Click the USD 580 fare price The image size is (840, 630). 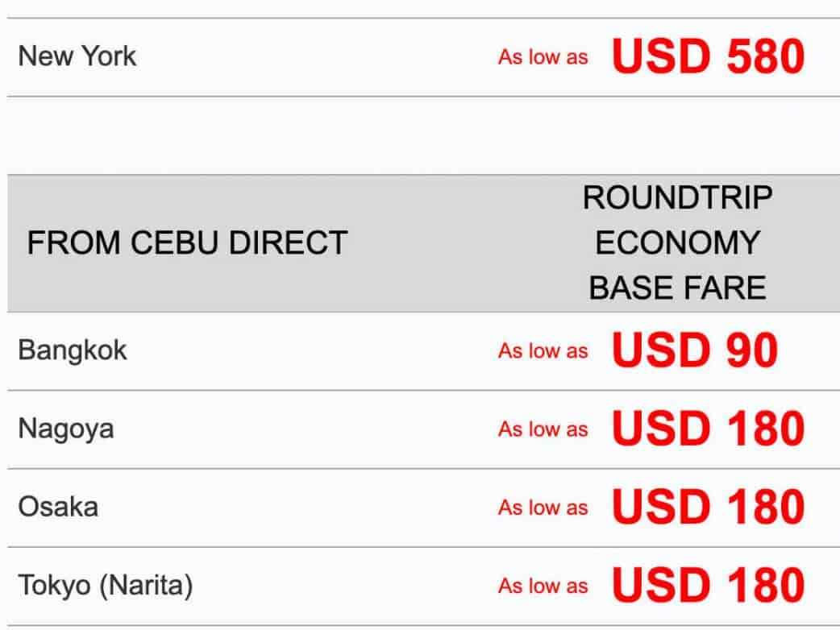point(708,56)
